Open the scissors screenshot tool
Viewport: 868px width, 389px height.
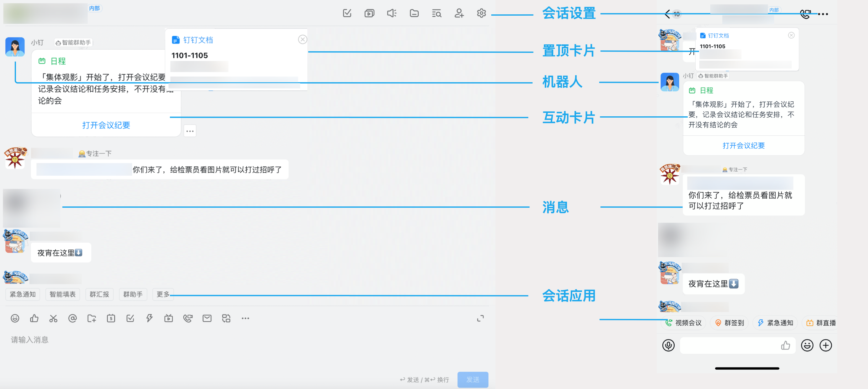[x=53, y=318]
